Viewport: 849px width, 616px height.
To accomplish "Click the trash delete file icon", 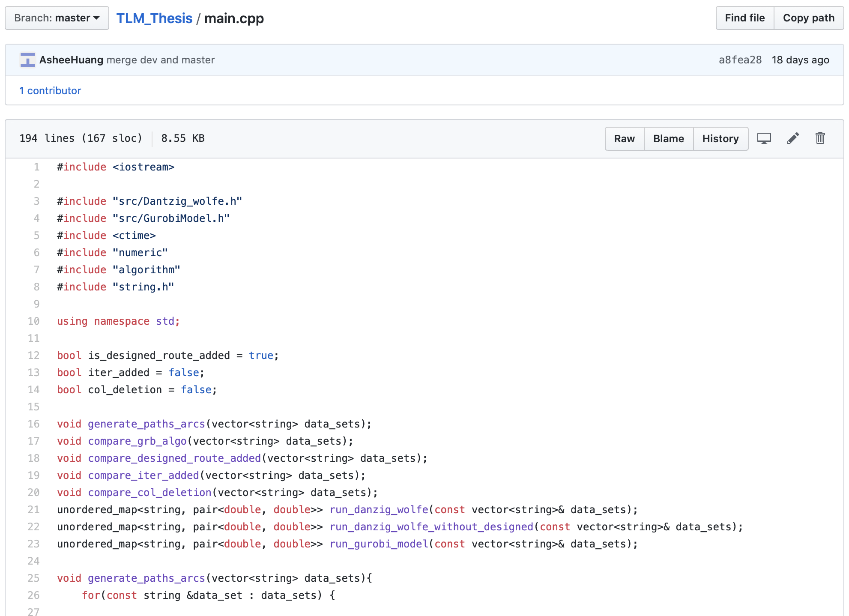I will [820, 138].
